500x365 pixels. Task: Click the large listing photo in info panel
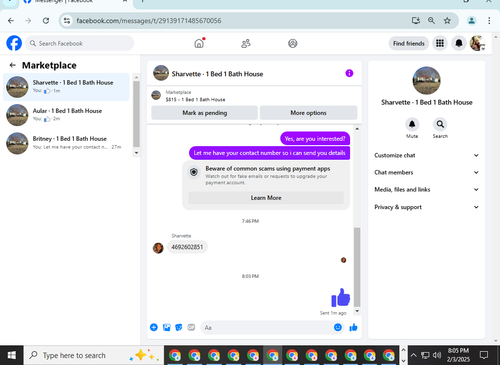coord(426,80)
